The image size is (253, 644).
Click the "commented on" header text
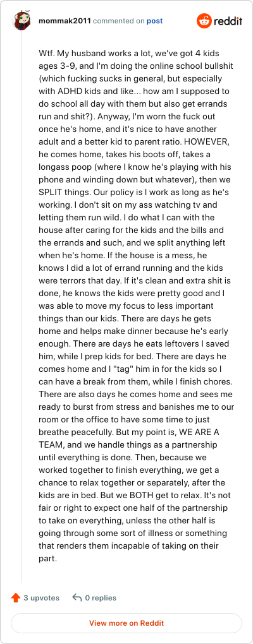[x=119, y=21]
